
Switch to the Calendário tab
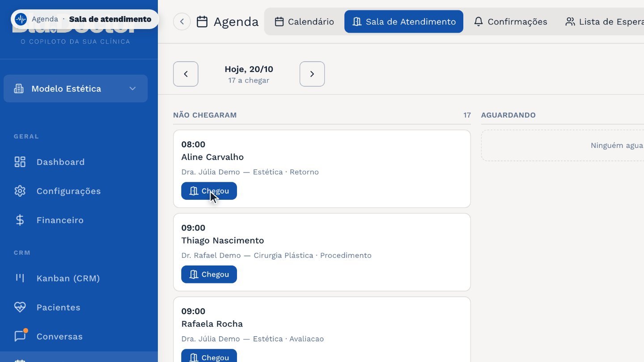click(x=305, y=21)
